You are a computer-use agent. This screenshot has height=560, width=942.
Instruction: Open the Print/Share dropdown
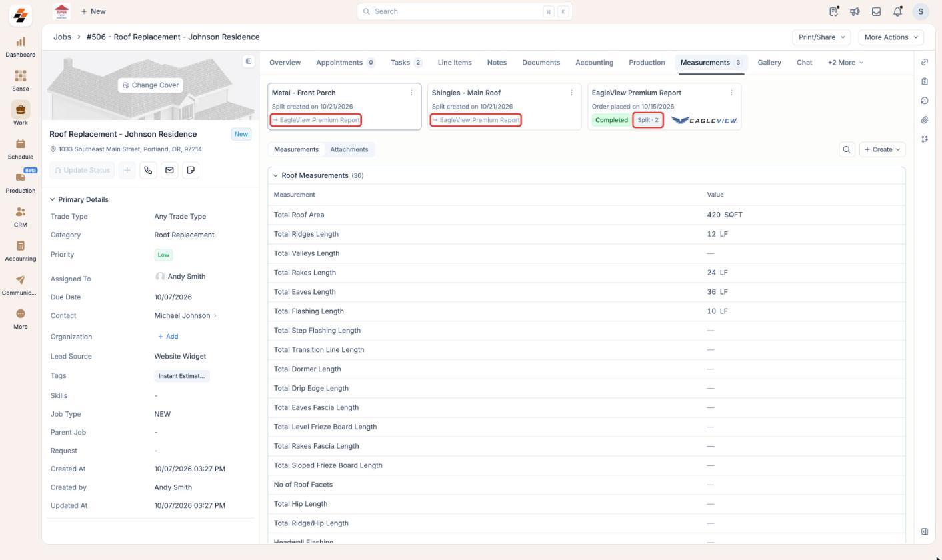(821, 37)
